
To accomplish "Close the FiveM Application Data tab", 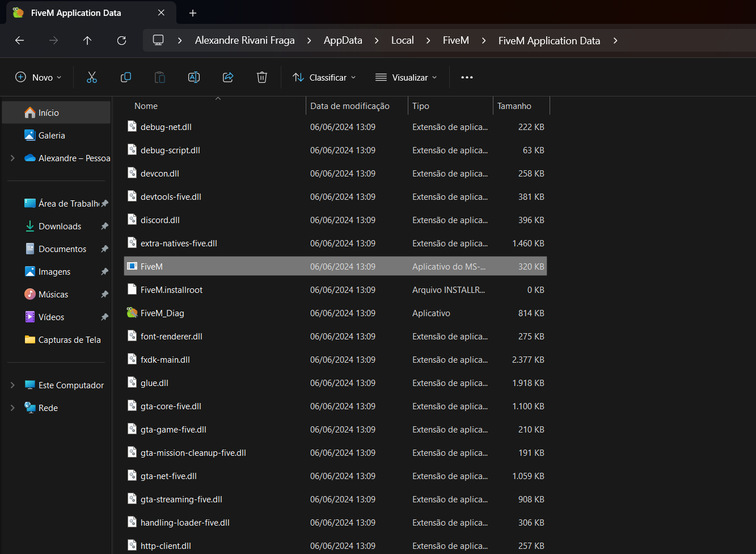I will [161, 12].
